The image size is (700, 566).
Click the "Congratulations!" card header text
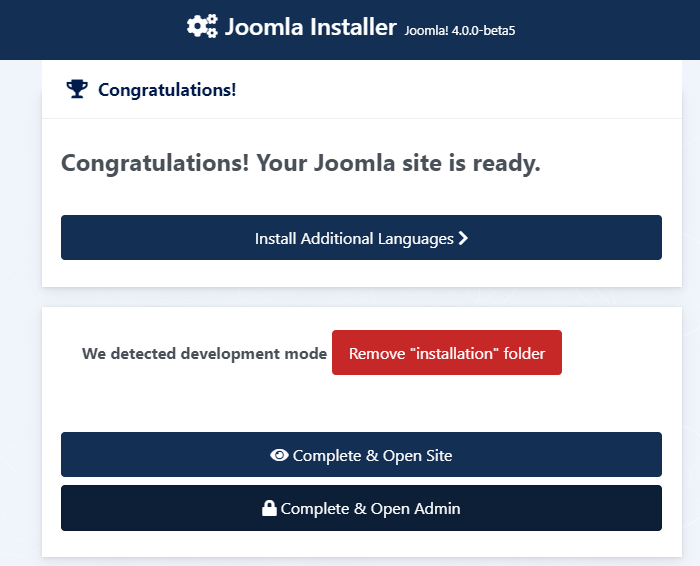coord(167,90)
